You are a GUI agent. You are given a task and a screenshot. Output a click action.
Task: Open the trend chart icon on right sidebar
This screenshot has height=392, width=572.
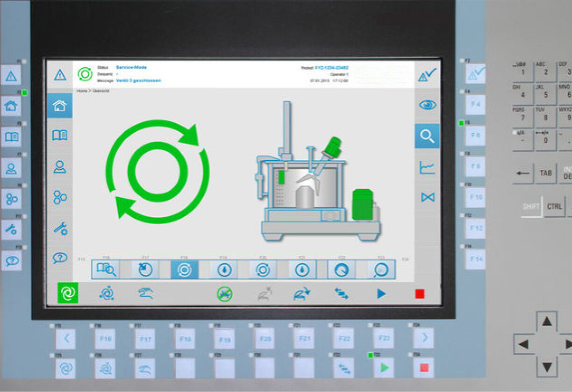427,167
